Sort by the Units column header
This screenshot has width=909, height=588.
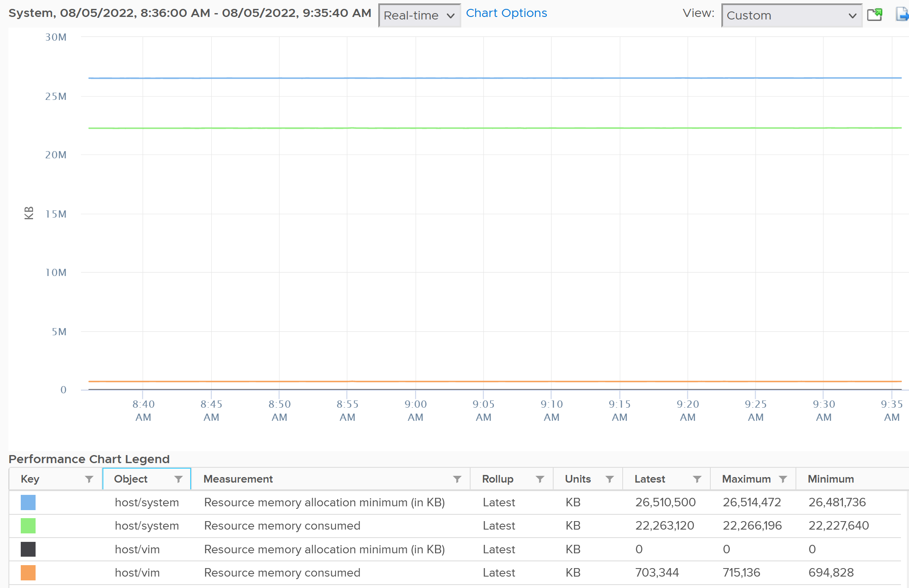coord(578,479)
